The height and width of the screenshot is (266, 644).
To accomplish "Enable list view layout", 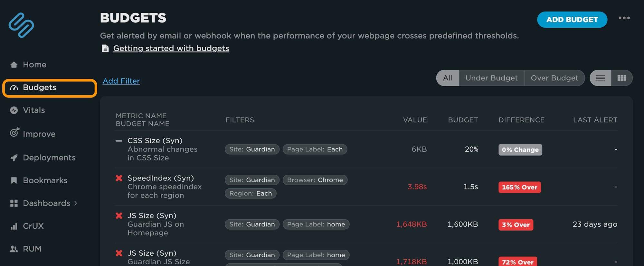I will pyautogui.click(x=600, y=78).
